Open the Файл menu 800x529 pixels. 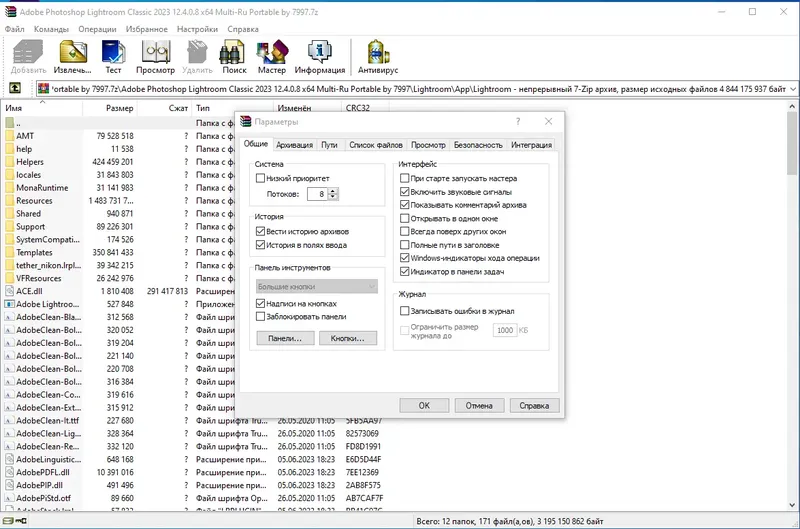[x=14, y=29]
